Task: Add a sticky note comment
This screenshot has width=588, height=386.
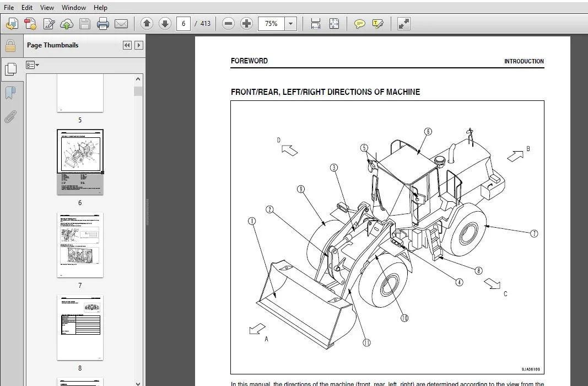Action: pos(360,24)
